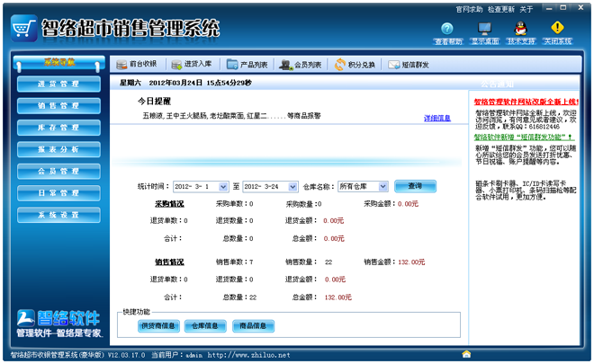This screenshot has height=364, width=594.
Task: Open 积分兑换 toolbar item
Action: pos(355,65)
